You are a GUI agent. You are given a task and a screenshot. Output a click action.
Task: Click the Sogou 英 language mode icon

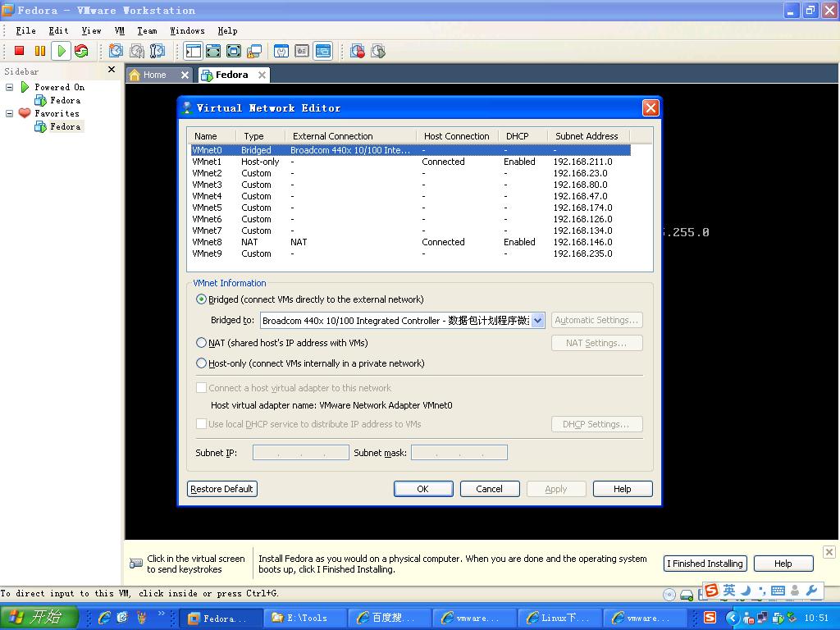(729, 590)
